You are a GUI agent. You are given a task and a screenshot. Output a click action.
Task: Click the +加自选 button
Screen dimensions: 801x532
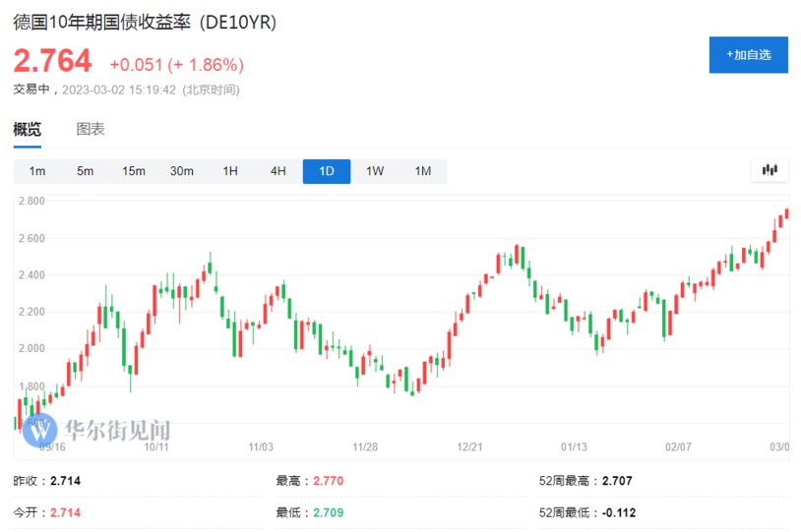(x=748, y=55)
